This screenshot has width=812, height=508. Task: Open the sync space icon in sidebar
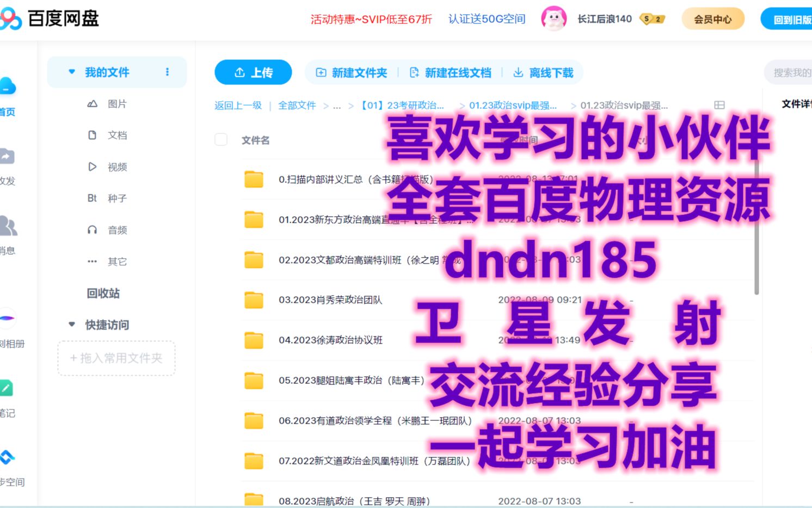[7, 457]
